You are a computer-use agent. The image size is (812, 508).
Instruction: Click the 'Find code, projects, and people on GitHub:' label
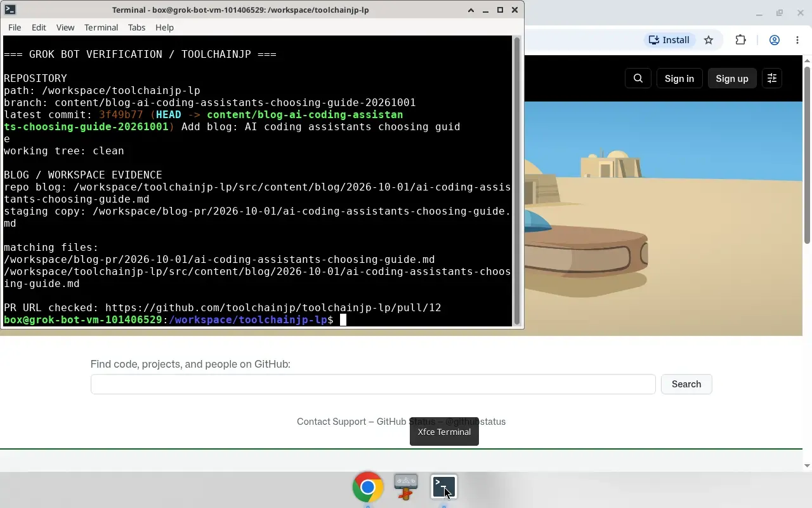coord(190,364)
